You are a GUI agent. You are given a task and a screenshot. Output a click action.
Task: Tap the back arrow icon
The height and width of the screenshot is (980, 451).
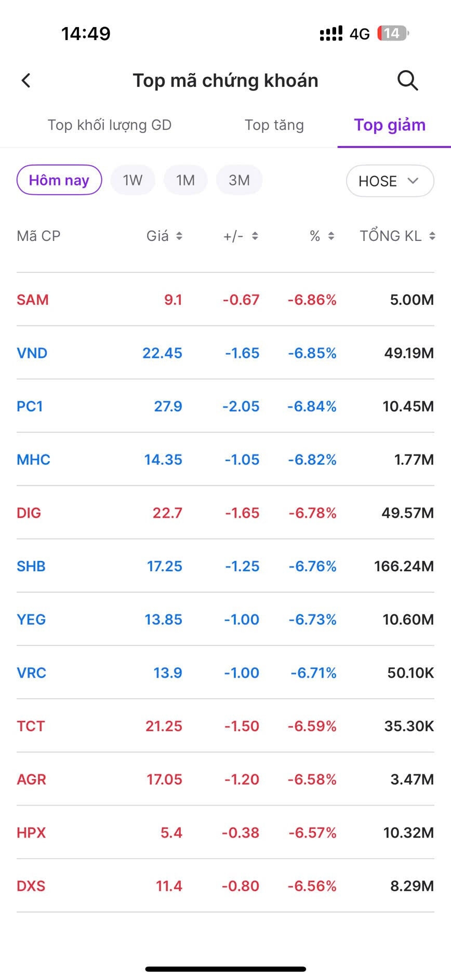tap(26, 80)
